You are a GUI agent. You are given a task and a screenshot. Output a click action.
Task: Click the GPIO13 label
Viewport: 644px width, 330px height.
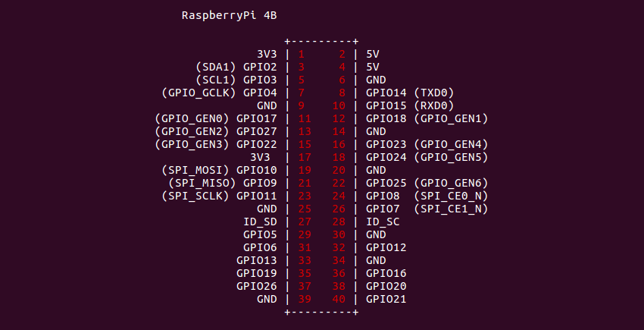coord(257,261)
